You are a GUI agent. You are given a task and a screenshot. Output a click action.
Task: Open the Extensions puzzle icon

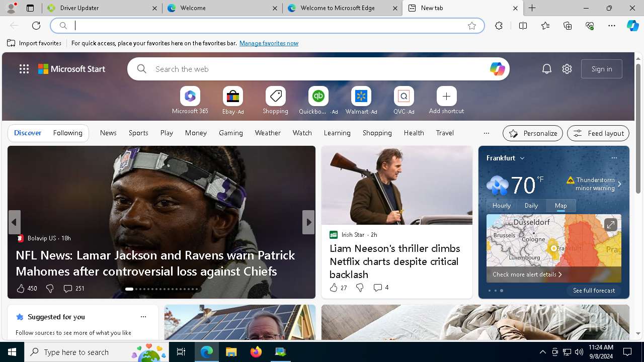pyautogui.click(x=499, y=26)
